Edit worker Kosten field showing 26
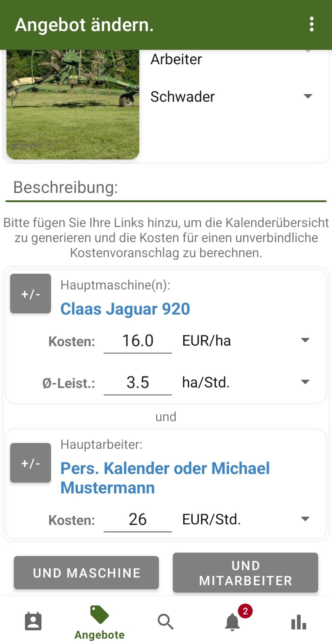 138,520
